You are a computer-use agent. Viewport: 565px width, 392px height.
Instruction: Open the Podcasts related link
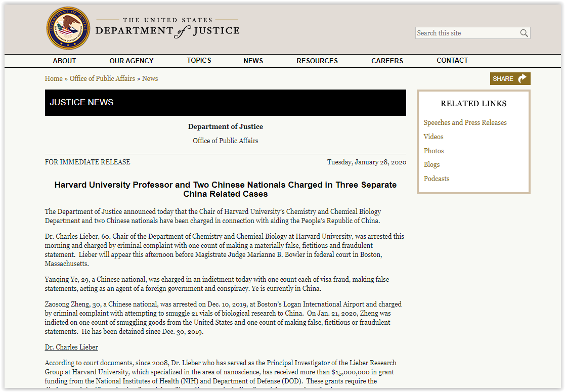pyautogui.click(x=437, y=179)
